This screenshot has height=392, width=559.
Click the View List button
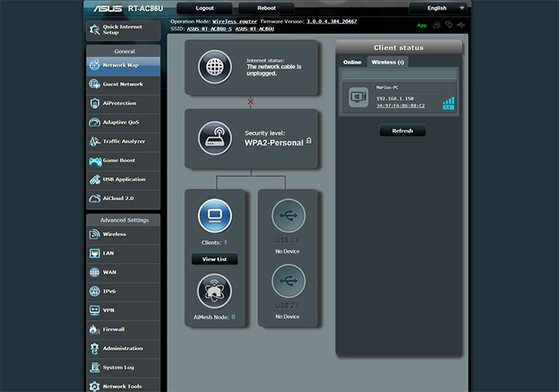[215, 259]
